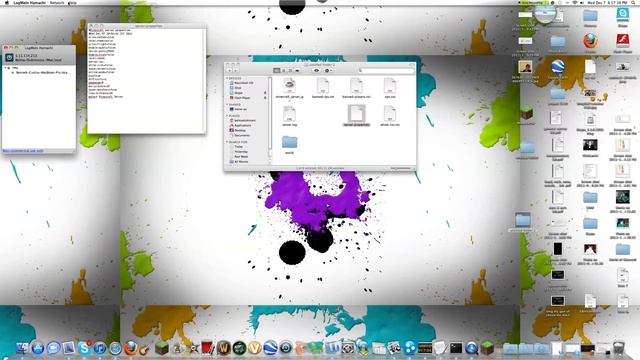Select iDisk in Finder sidebar
Viewport: 640px width, 360px height.
click(236, 88)
